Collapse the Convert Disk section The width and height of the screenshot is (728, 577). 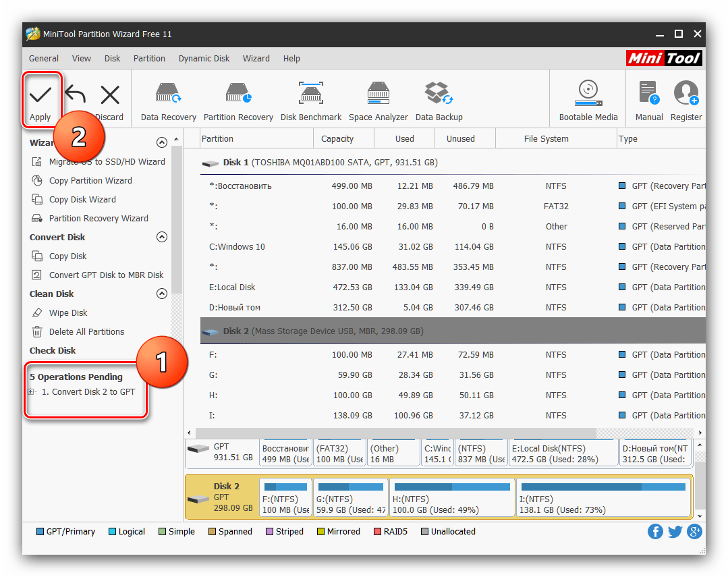pos(161,238)
